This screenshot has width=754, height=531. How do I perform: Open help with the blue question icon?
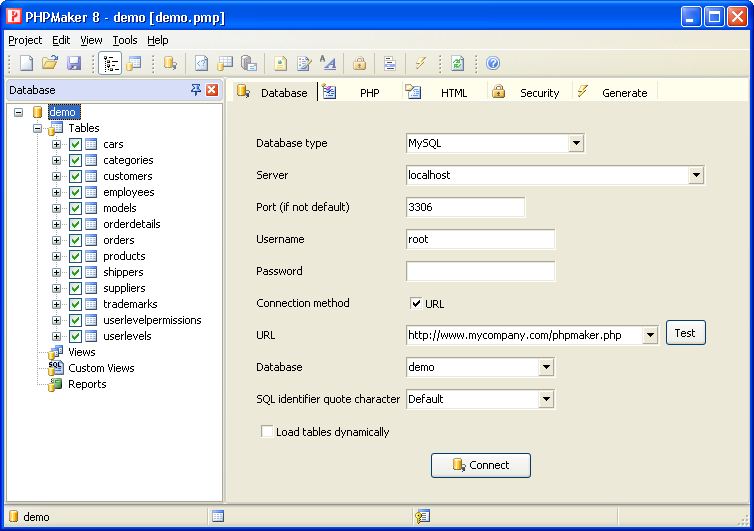click(493, 63)
